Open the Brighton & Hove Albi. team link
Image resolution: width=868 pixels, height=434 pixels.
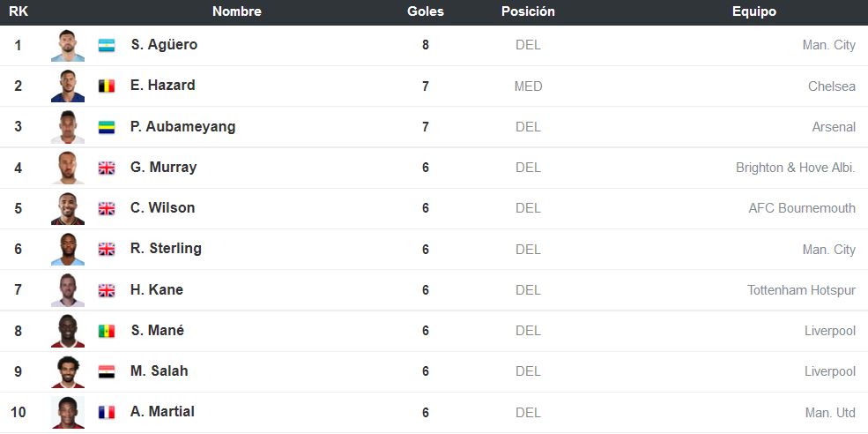[796, 168]
